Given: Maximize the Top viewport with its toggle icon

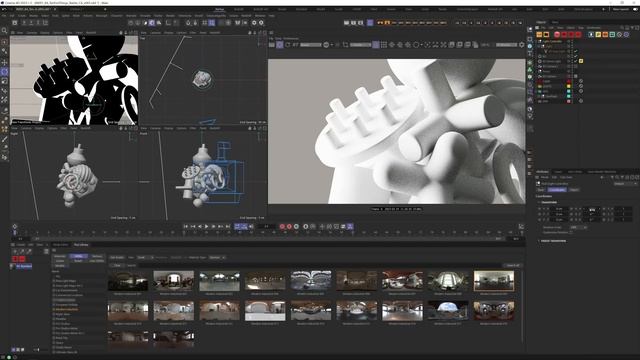Looking at the screenshot, I should pos(264,33).
